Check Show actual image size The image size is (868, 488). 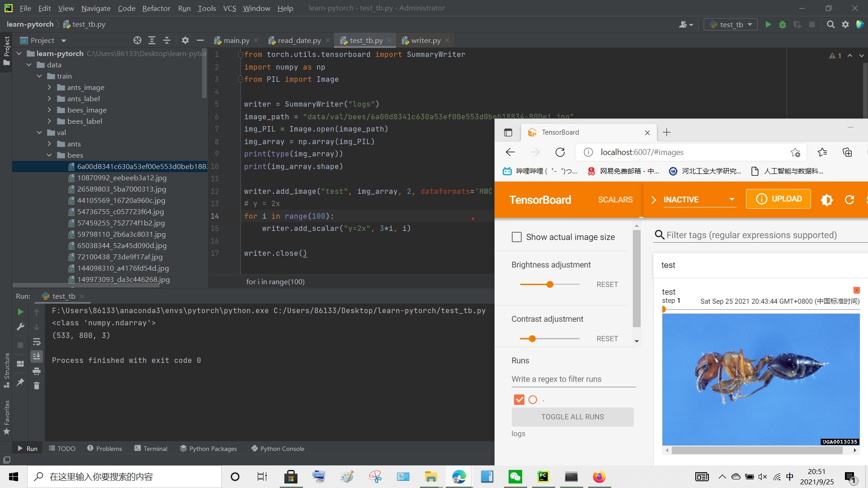[516, 237]
